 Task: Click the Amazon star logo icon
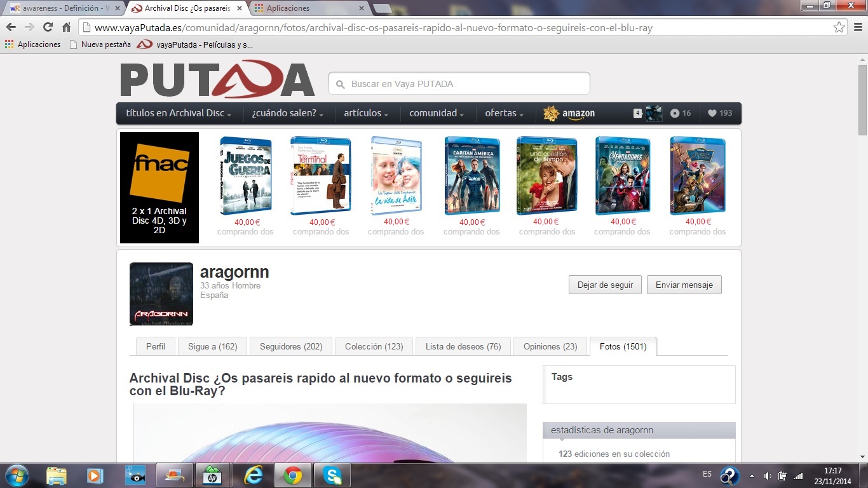551,113
